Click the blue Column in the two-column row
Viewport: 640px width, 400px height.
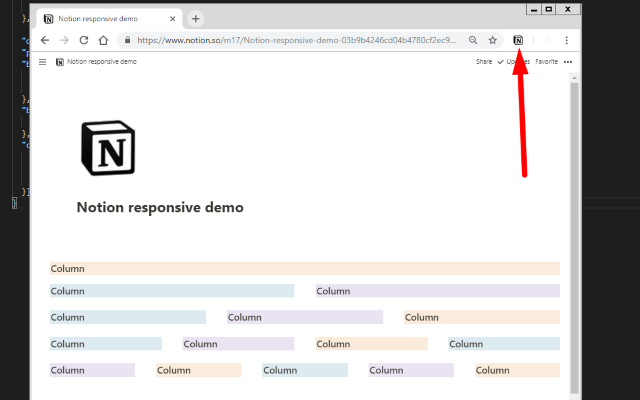pyautogui.click(x=172, y=291)
